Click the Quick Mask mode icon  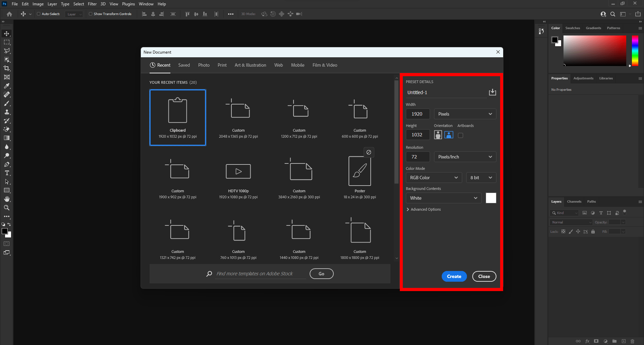pyautogui.click(x=7, y=244)
